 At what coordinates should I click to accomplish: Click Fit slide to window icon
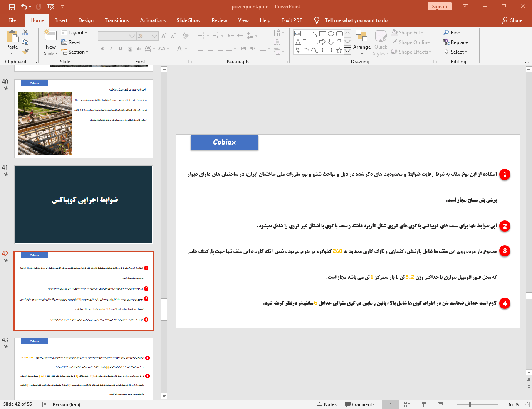(x=527, y=404)
